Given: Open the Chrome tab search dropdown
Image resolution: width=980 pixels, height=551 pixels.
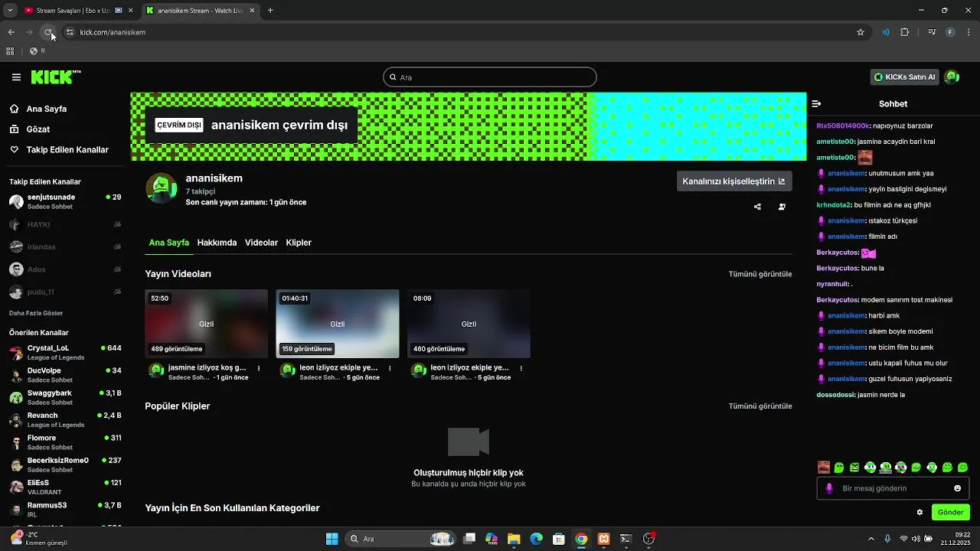Looking at the screenshot, I should [10, 11].
